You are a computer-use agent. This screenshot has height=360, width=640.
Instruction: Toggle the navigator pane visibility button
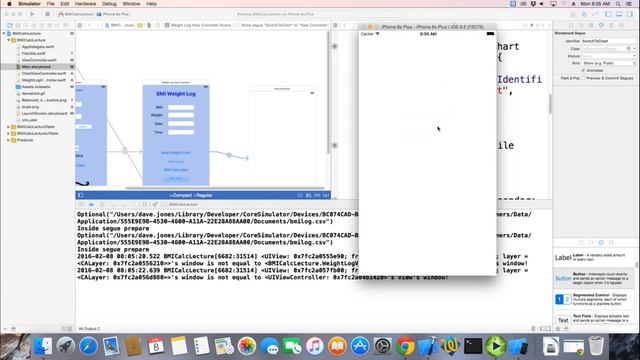point(609,14)
